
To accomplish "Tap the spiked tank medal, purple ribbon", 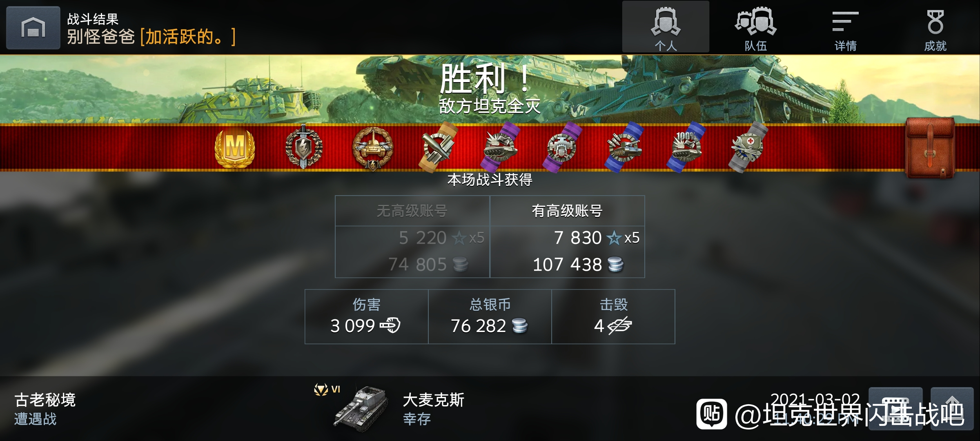I will pos(500,147).
